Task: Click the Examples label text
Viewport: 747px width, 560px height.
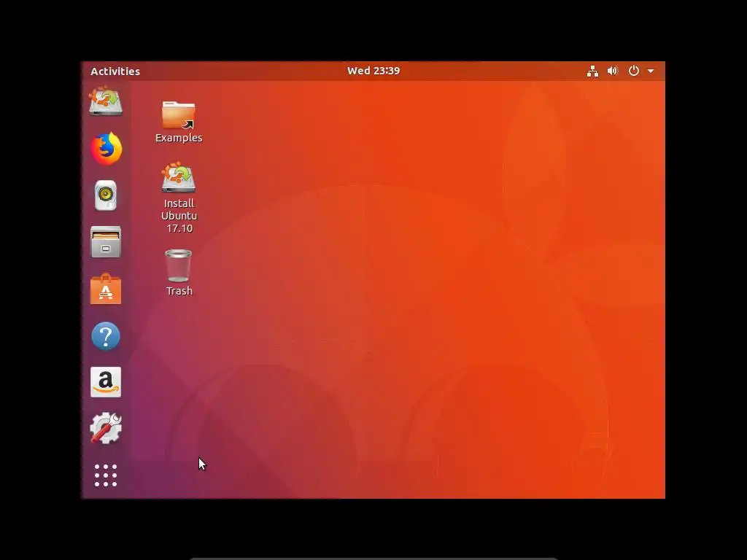Action: (179, 138)
